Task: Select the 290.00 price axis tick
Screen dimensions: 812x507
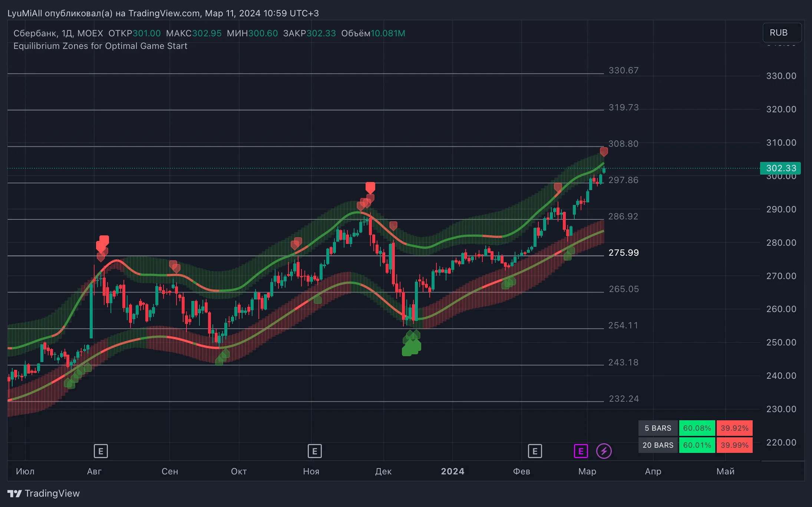Action: tap(781, 209)
